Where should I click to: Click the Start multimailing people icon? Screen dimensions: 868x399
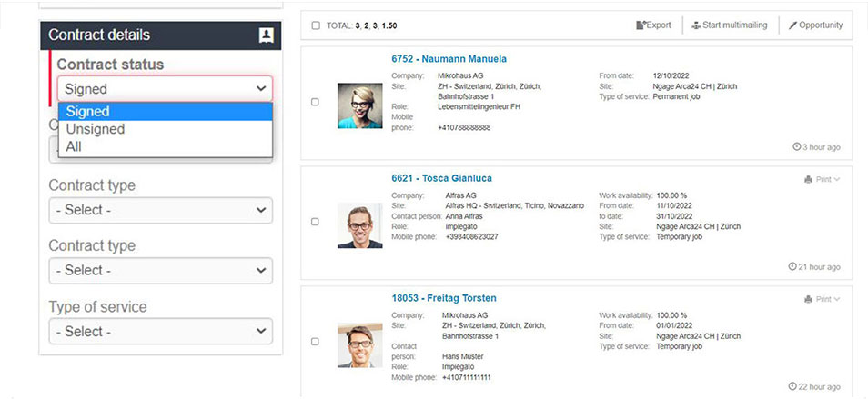(696, 25)
